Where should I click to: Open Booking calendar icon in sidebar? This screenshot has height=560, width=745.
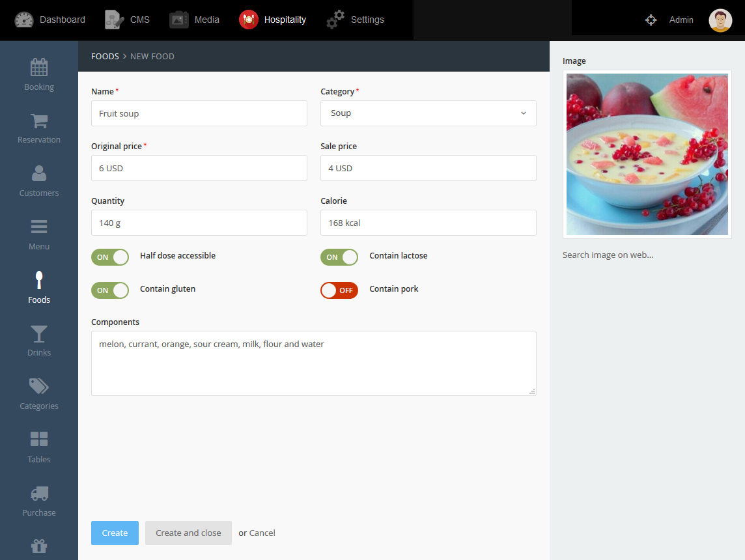[x=39, y=68]
